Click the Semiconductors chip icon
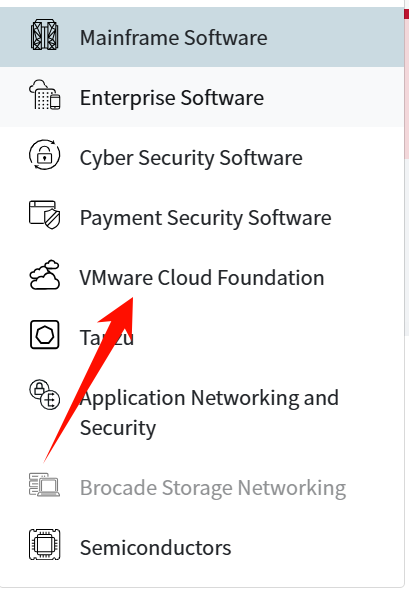 [x=44, y=545]
